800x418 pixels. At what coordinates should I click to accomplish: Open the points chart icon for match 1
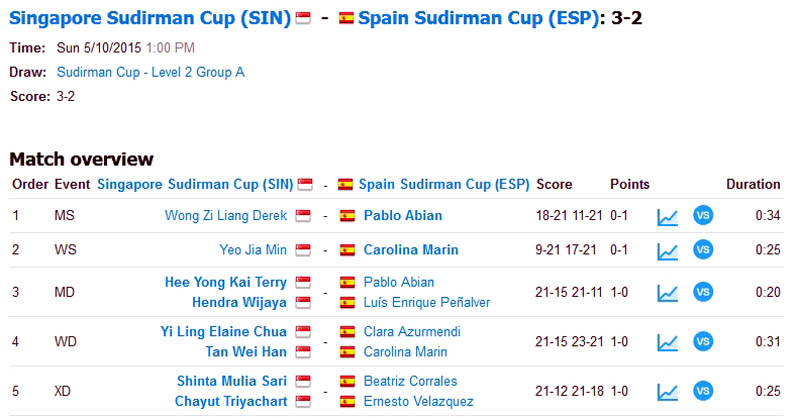coord(667,217)
